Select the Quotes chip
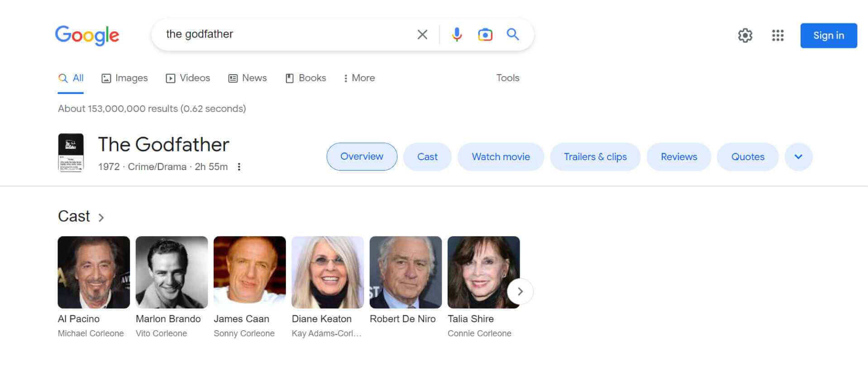Image resolution: width=868 pixels, height=375 pixels. 748,157
